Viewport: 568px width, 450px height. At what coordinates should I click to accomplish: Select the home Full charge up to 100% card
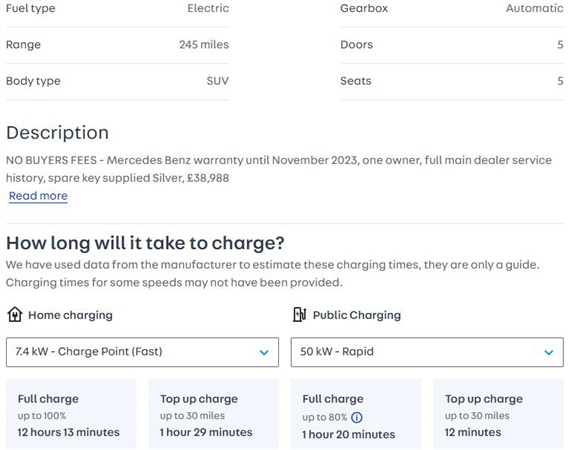pos(71,414)
